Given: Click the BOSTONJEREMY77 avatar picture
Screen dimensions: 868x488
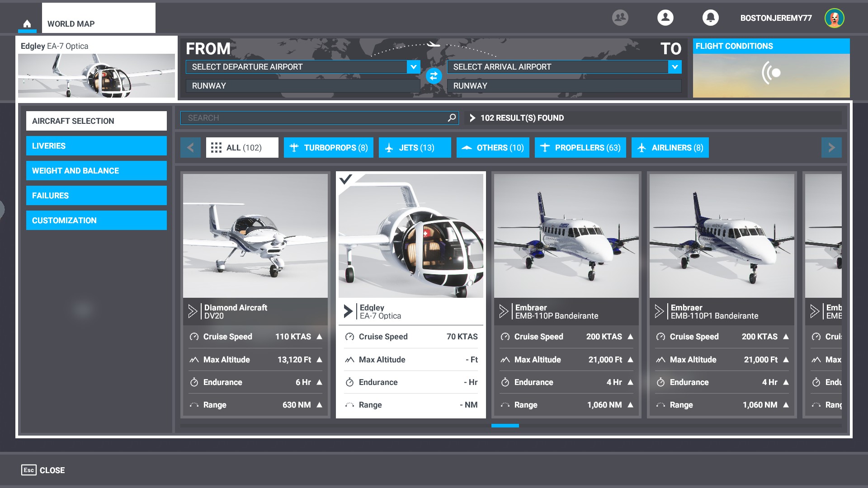Looking at the screenshot, I should click(x=834, y=18).
